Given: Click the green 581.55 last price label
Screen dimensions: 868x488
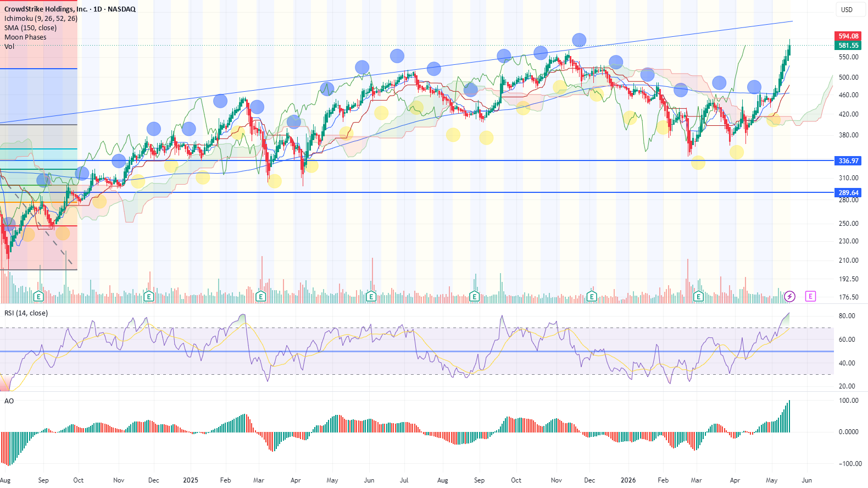Looking at the screenshot, I should (848, 46).
